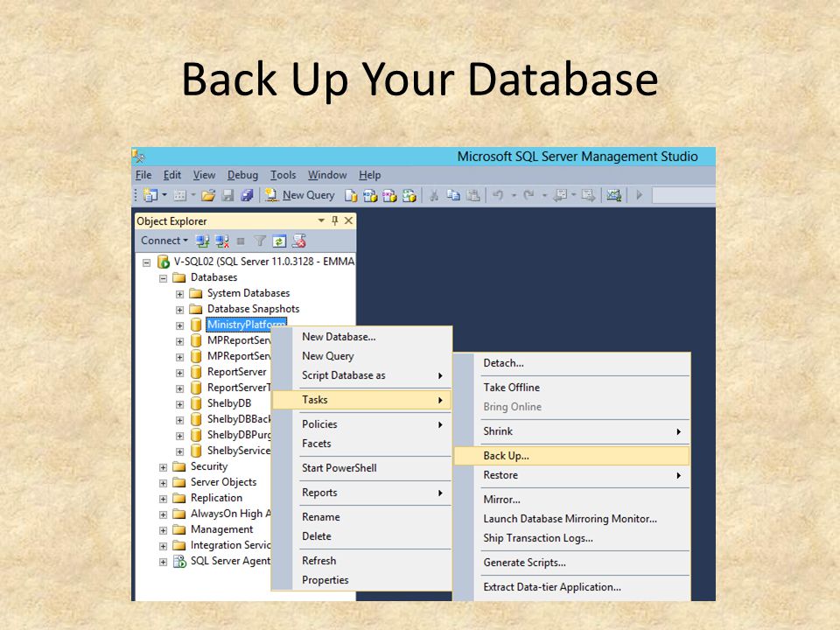840x630 pixels.
Task: Click the Navigate Forward icon
Action: (588, 195)
